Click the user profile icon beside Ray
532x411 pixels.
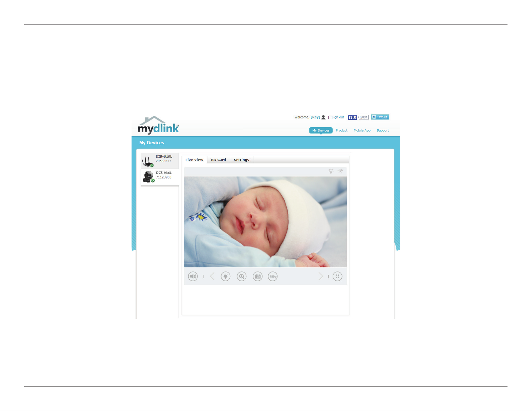click(324, 117)
